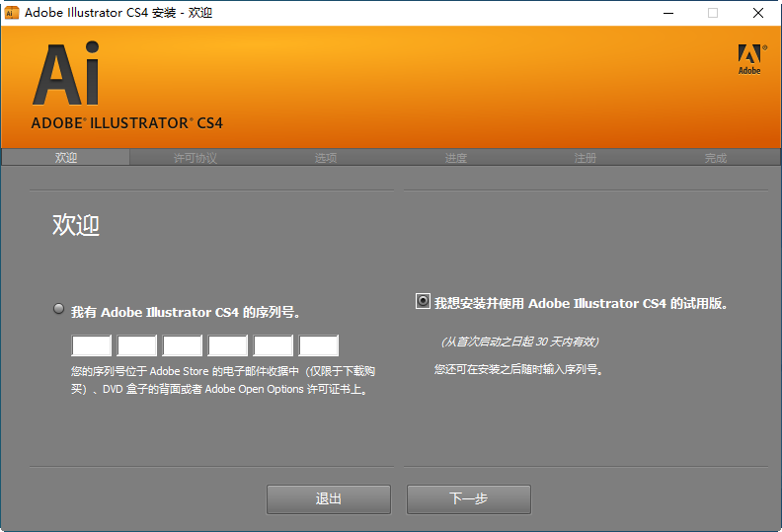Image resolution: width=782 pixels, height=532 pixels.
Task: Go to the 选项 step tab
Action: coord(326,157)
